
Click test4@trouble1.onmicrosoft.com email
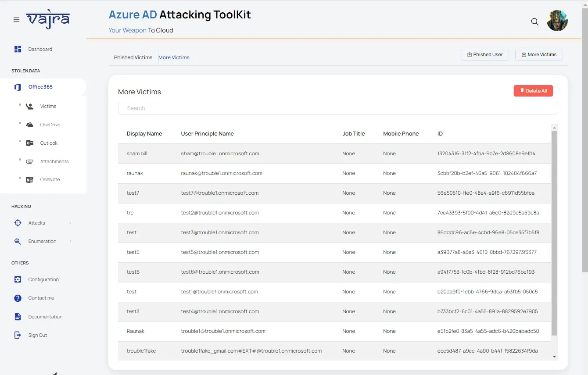pos(220,311)
